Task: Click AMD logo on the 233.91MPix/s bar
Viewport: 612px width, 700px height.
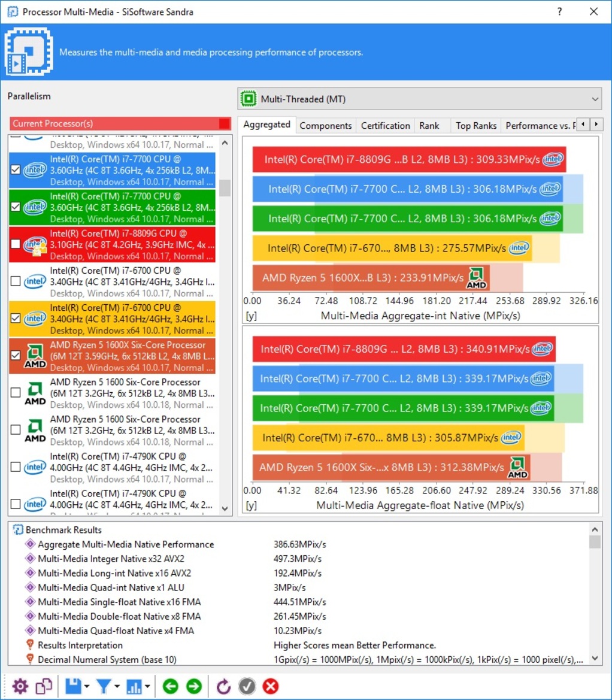Action: point(476,278)
